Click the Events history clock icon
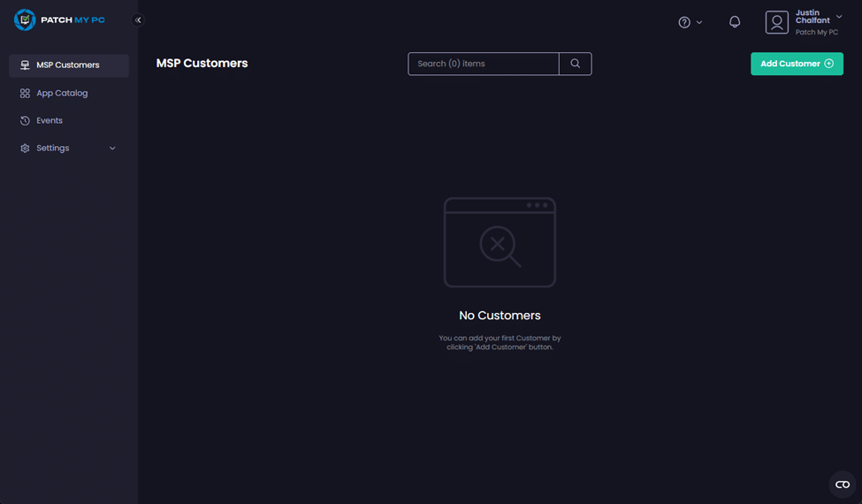The height and width of the screenshot is (504, 862). pos(25,120)
